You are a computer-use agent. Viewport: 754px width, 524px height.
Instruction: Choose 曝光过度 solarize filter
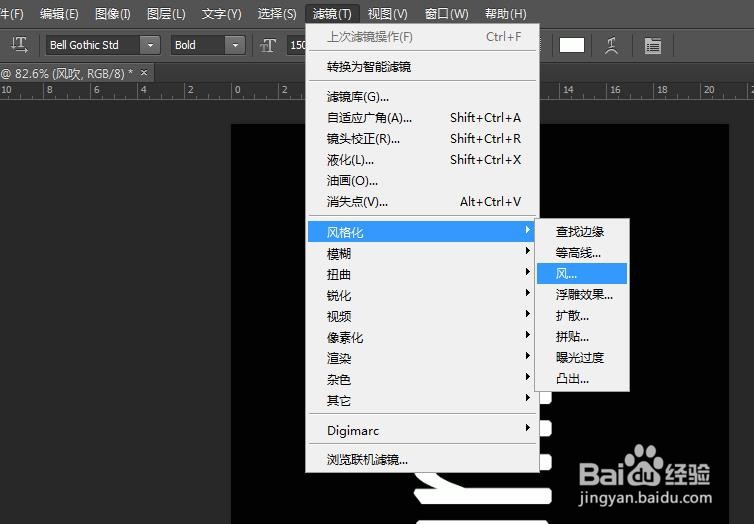tap(582, 358)
